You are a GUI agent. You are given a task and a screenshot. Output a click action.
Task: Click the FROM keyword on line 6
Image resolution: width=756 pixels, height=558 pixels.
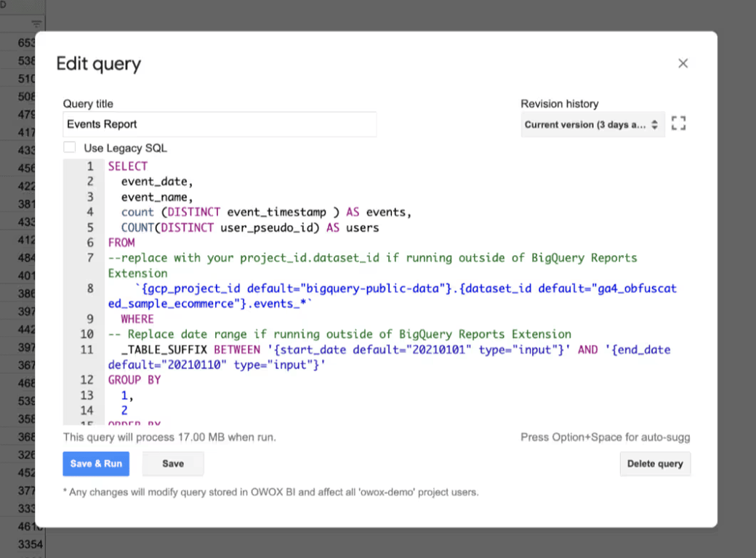(x=121, y=243)
